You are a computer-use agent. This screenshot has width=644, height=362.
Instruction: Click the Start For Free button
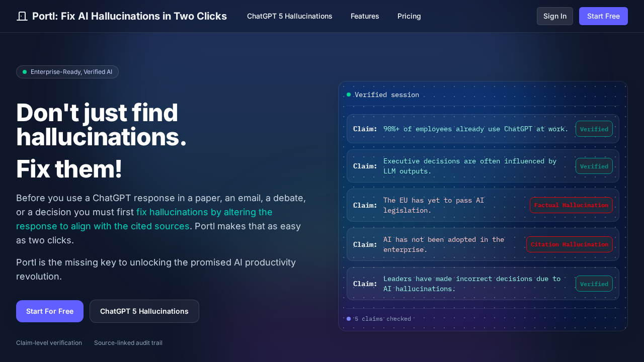(49, 311)
